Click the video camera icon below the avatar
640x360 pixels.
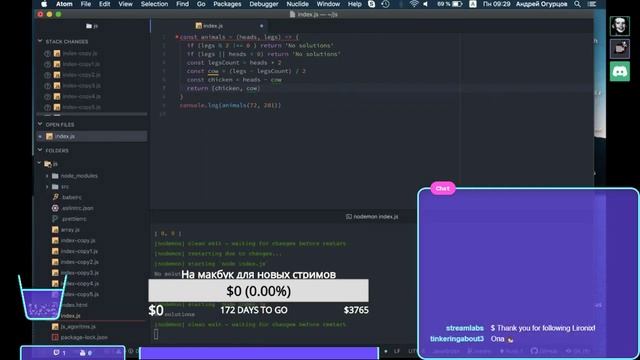click(620, 49)
